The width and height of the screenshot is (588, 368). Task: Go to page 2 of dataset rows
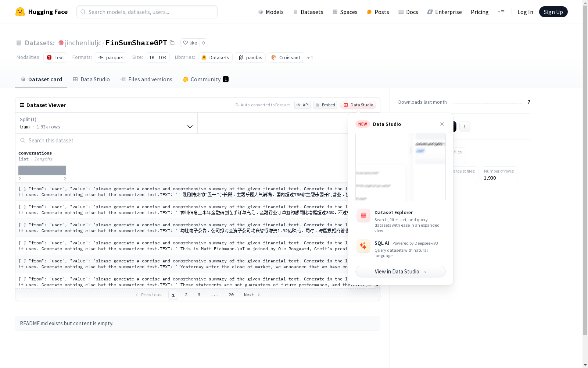click(186, 295)
